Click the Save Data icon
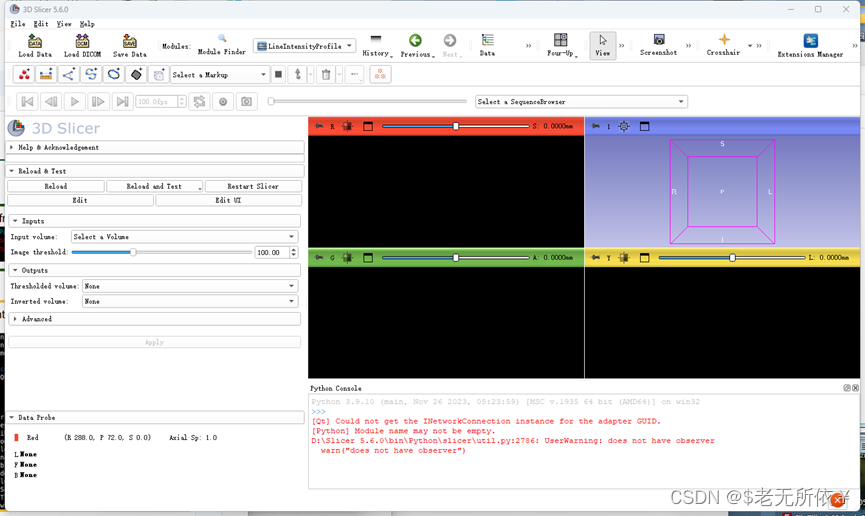Screen dimensions: 865x516 point(130,46)
